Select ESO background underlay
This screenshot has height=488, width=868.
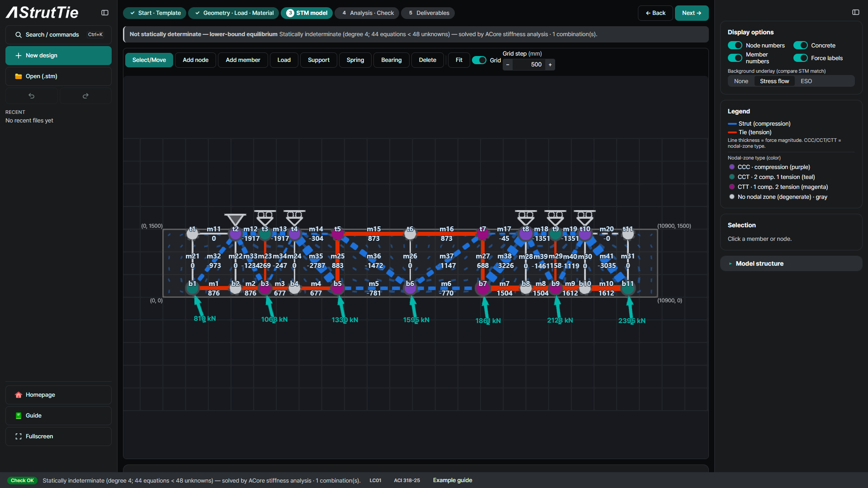tap(806, 81)
